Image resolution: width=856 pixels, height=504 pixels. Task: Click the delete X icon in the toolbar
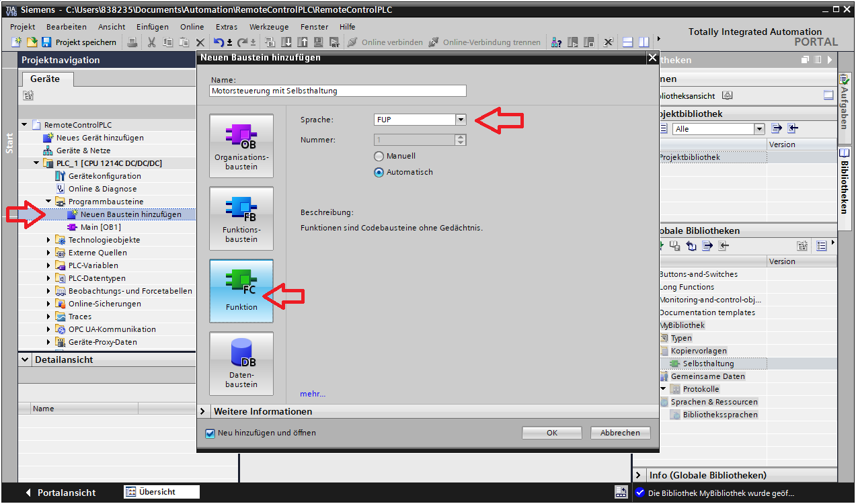(x=200, y=42)
